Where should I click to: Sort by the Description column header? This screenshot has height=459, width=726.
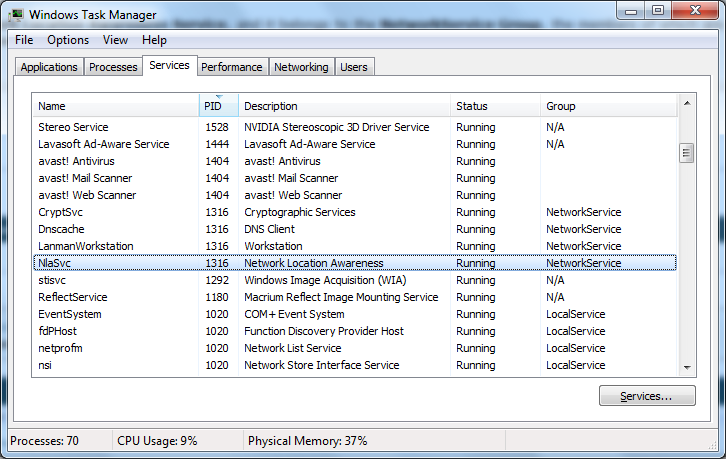[344, 106]
